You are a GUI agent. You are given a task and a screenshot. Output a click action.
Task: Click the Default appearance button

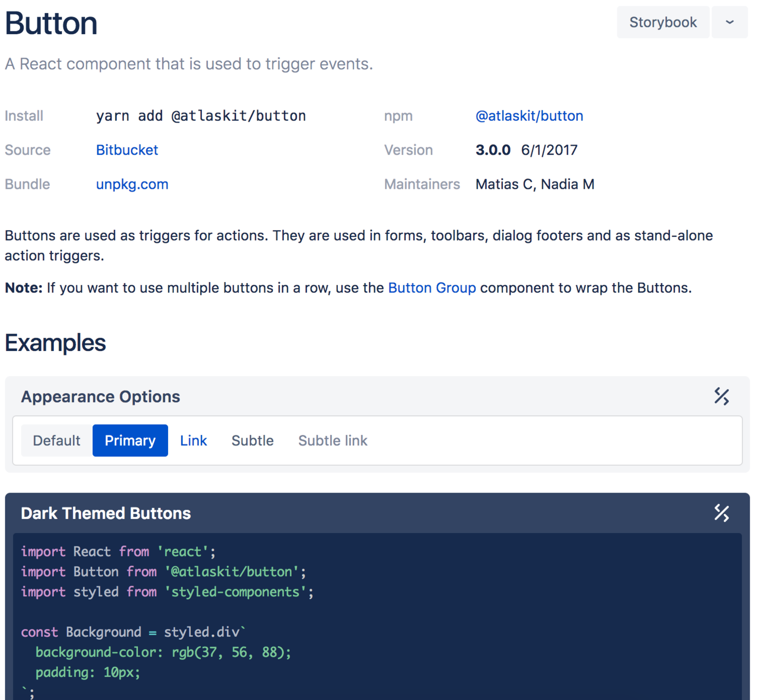pos(57,441)
